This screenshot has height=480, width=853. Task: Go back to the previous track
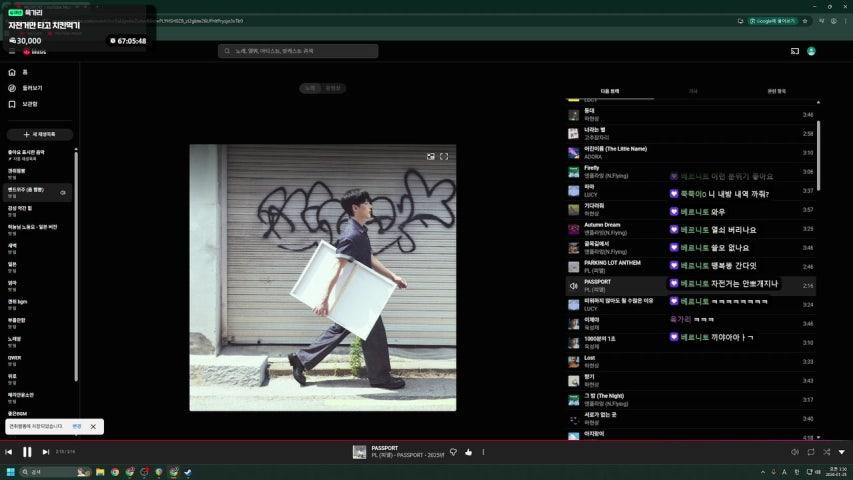click(x=9, y=452)
